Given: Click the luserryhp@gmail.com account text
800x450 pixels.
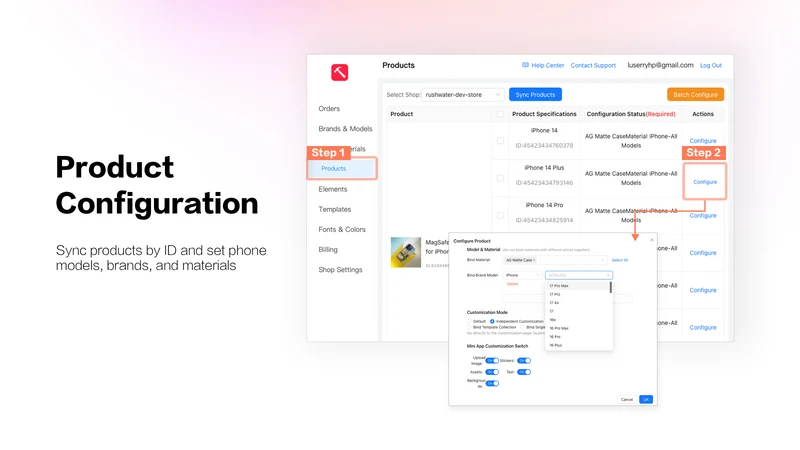Looking at the screenshot, I should (660, 65).
